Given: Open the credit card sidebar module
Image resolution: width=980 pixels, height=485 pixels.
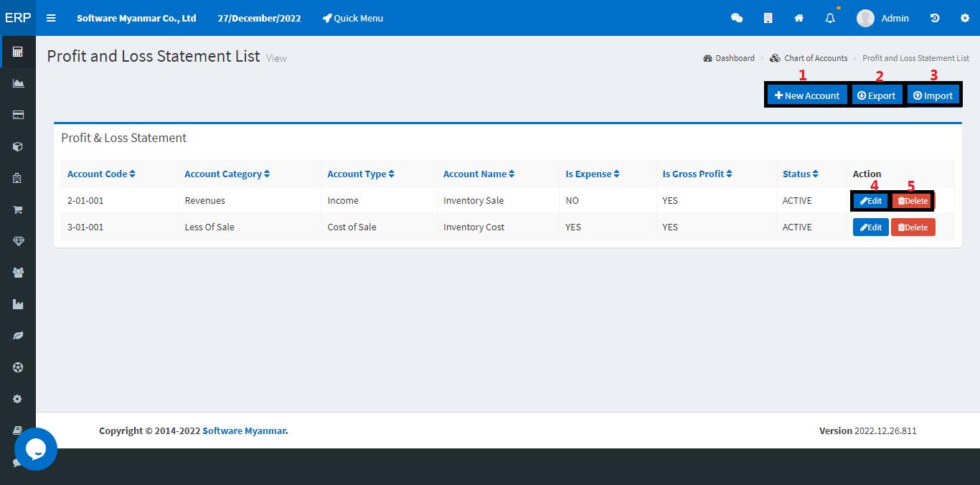Looking at the screenshot, I should pos(18,115).
